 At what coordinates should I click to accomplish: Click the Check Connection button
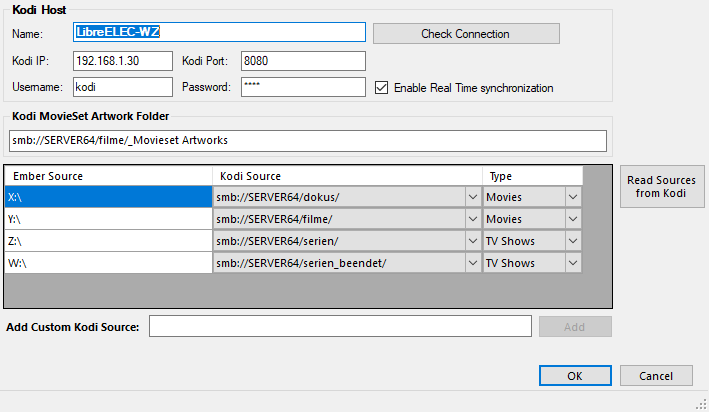[x=466, y=34]
